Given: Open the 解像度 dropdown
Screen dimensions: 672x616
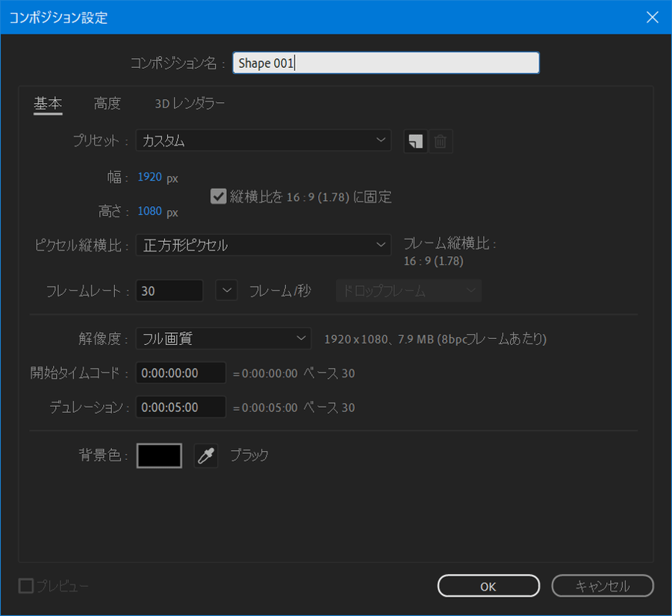Looking at the screenshot, I should [x=223, y=338].
